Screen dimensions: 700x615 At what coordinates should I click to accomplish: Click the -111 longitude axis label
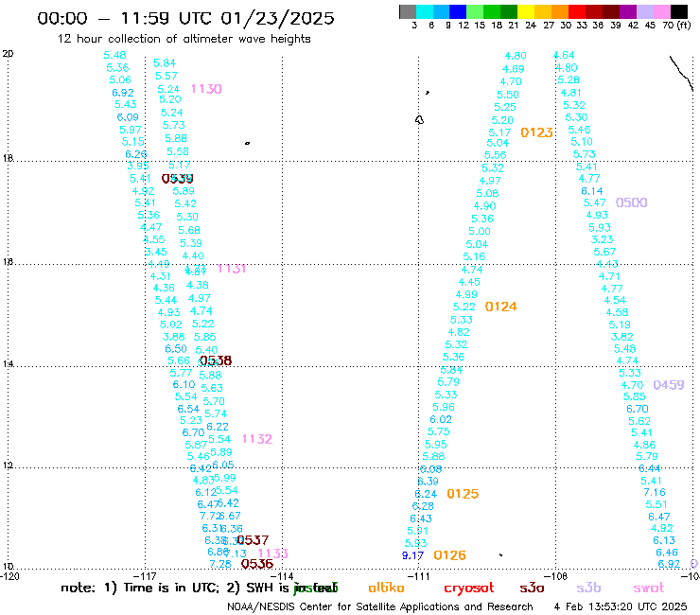pos(419,576)
